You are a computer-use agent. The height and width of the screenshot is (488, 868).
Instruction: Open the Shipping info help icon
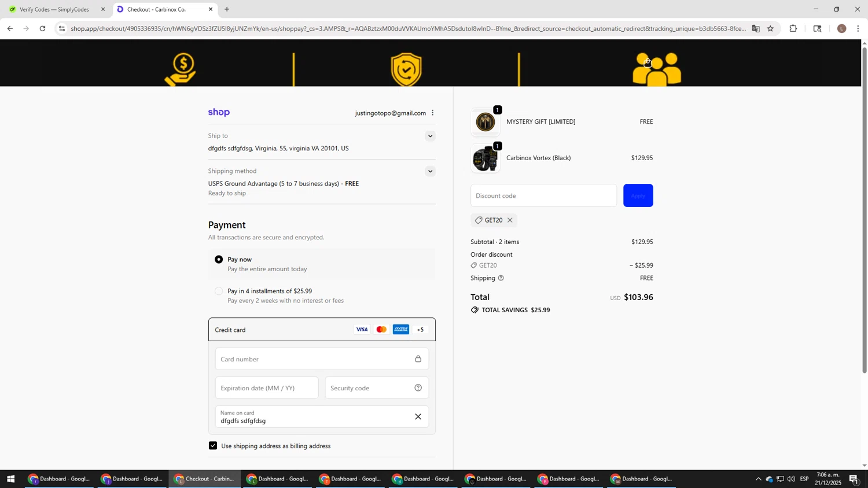point(501,278)
